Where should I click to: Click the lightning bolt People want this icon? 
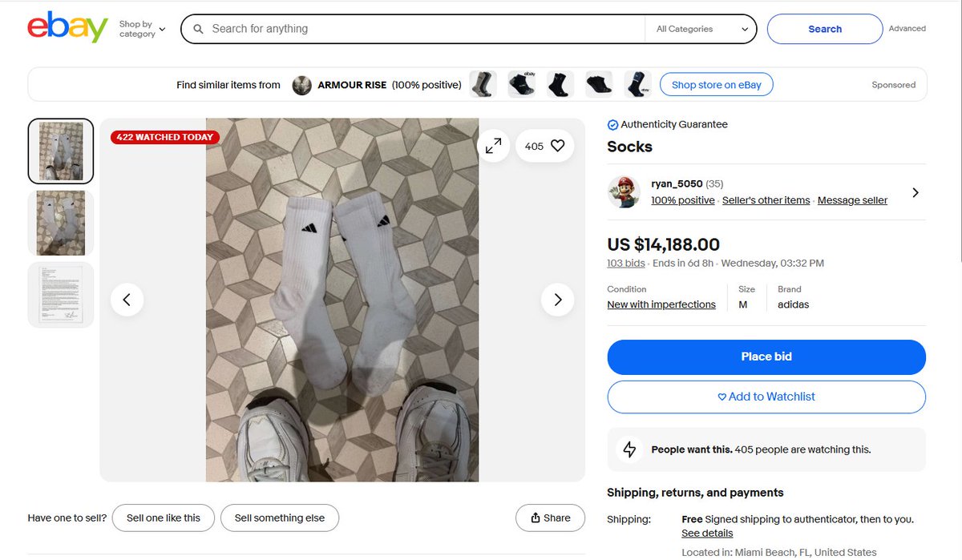tap(629, 449)
